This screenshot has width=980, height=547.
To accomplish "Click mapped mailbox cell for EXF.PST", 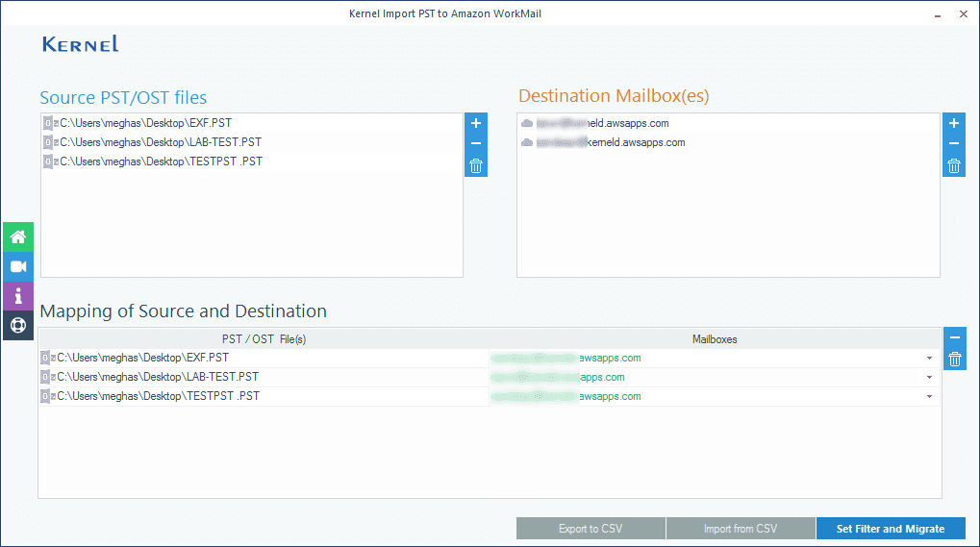I will tap(715, 359).
